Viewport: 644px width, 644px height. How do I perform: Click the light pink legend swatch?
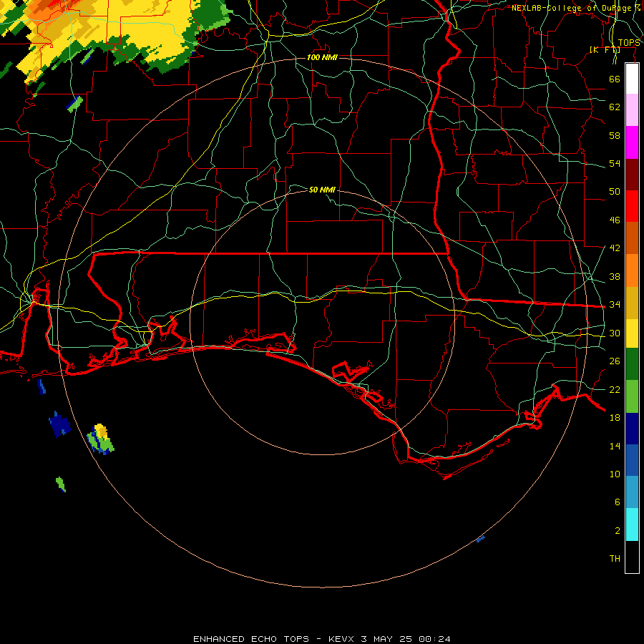(632, 110)
